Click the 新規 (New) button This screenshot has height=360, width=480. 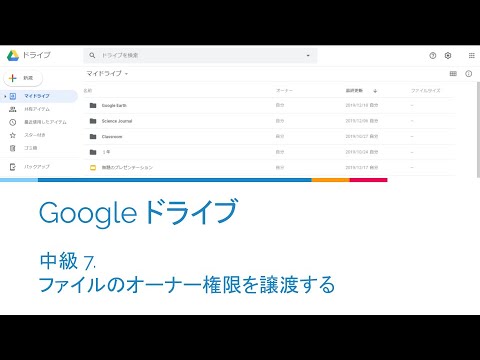[x=23, y=78]
